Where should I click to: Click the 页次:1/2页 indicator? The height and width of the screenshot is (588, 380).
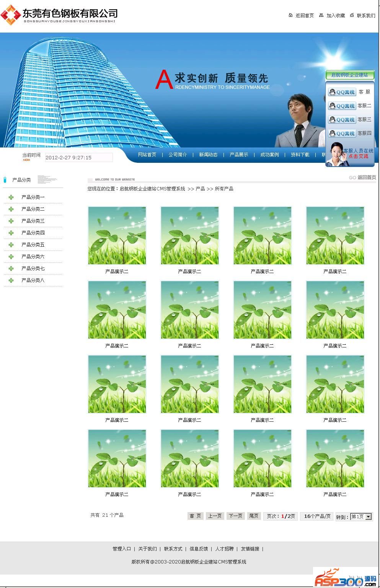[281, 516]
